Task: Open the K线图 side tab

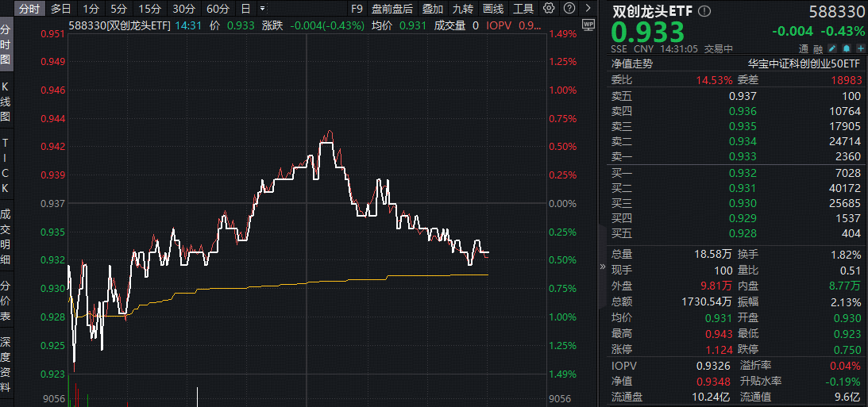Action: (6, 102)
